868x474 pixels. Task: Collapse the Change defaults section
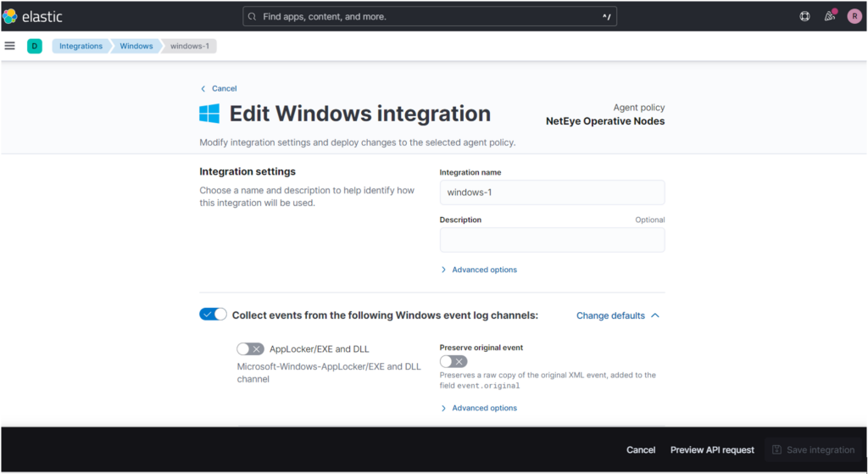pos(618,315)
